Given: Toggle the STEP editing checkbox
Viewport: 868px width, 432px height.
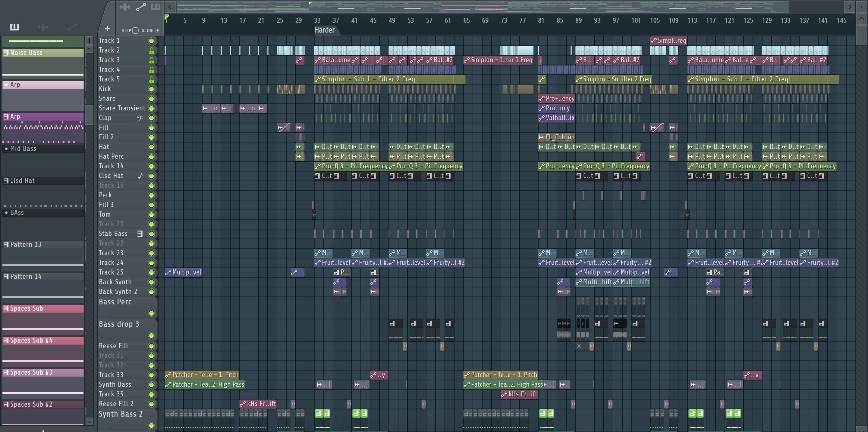Looking at the screenshot, I should 135,30.
